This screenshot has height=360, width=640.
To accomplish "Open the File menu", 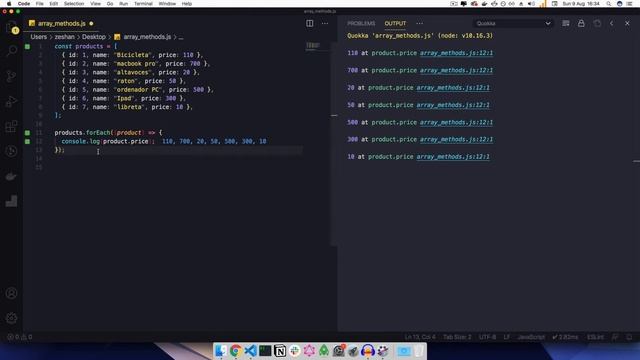I will [x=40, y=4].
